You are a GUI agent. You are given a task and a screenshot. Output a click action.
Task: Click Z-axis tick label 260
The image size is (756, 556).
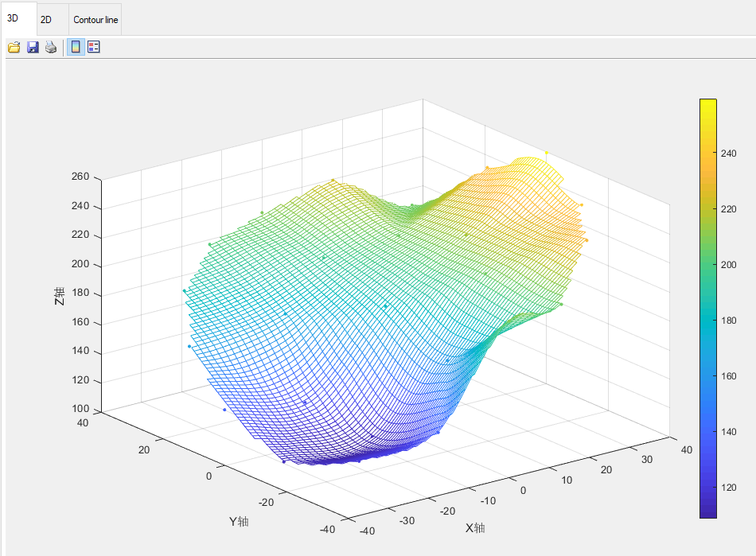[80, 177]
